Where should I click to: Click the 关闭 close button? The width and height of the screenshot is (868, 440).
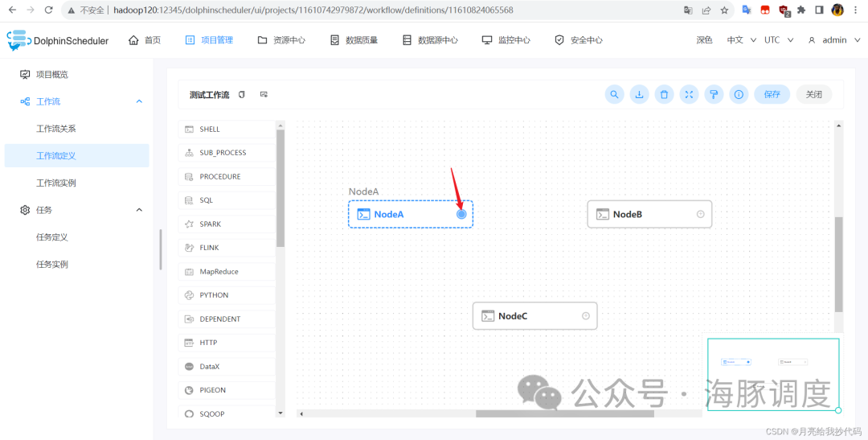813,94
